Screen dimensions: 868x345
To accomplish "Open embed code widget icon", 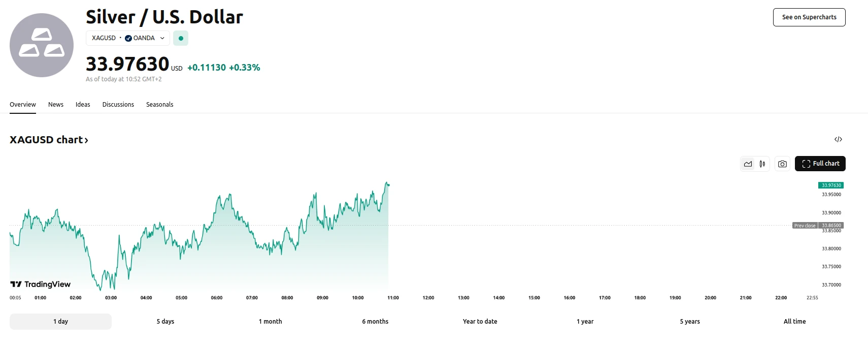I will 838,139.
